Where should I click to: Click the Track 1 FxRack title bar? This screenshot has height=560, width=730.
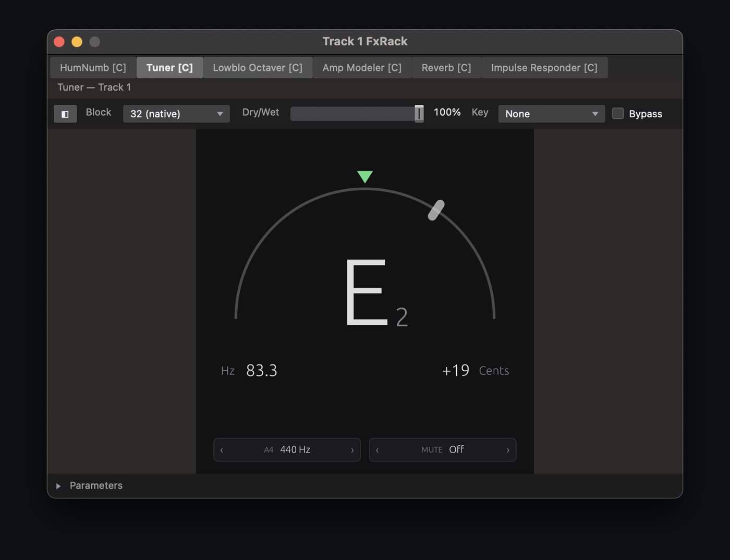(365, 42)
